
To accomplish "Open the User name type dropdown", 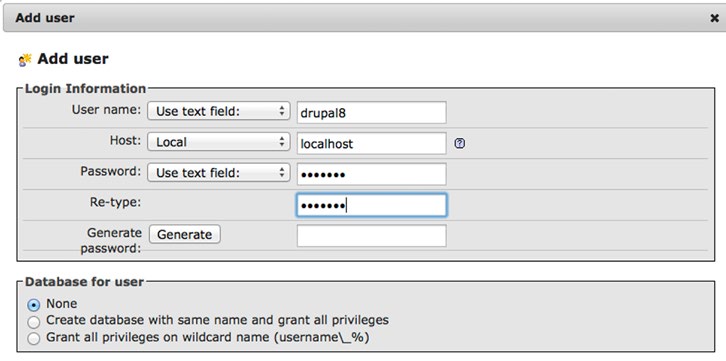I will (x=219, y=111).
